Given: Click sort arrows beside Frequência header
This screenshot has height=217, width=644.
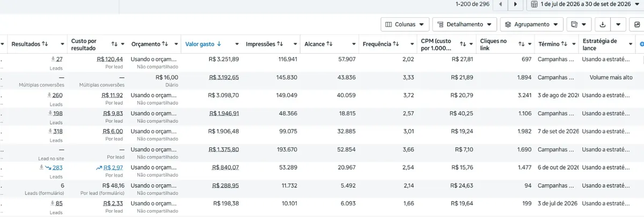Looking at the screenshot, I should point(396,44).
